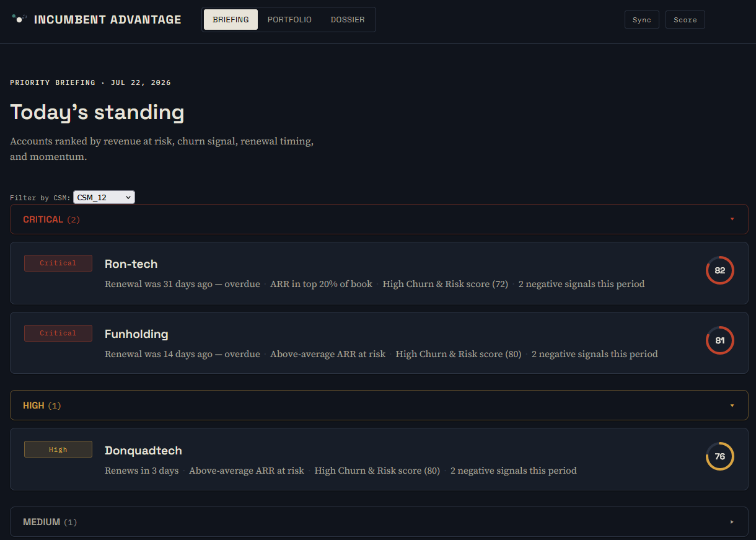The width and height of the screenshot is (756, 540).
Task: Switch to the Portfolio tab
Action: point(289,19)
